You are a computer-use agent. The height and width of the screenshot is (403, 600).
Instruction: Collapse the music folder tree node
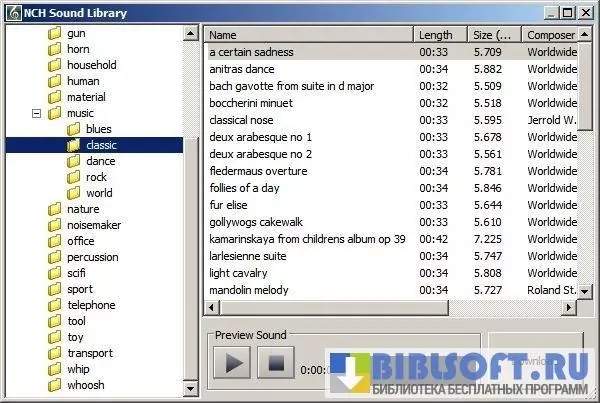(37, 113)
